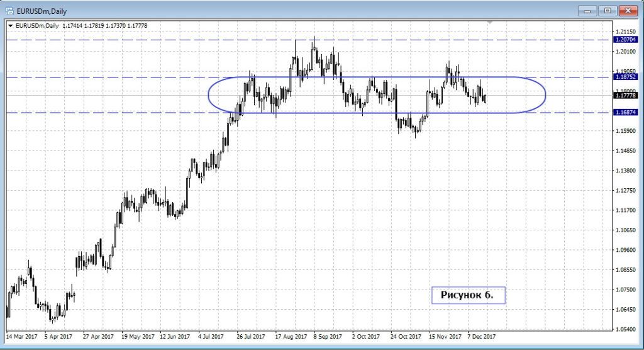Click the gray chart shift triangle marker
Screen dimensions: 644x350
[x=489, y=23]
